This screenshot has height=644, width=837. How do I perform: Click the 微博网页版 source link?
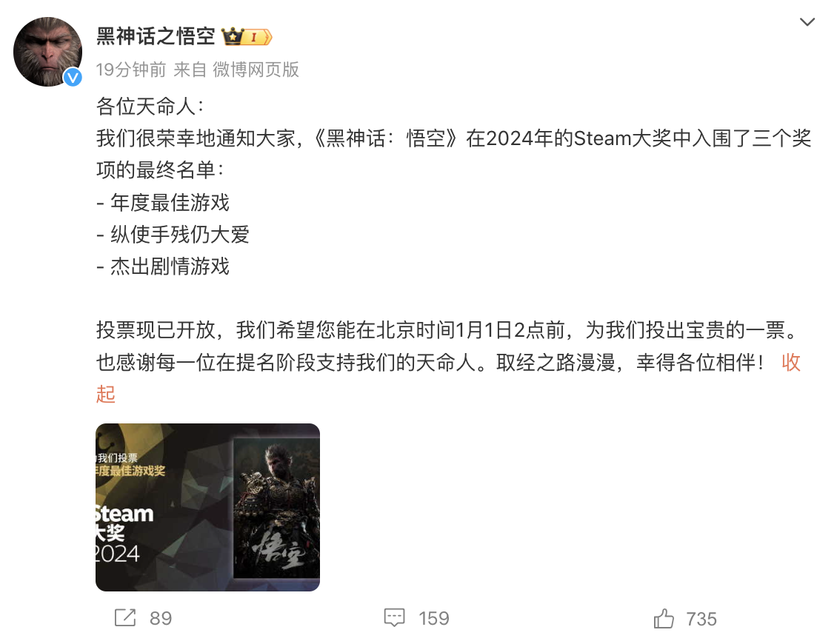pos(256,70)
